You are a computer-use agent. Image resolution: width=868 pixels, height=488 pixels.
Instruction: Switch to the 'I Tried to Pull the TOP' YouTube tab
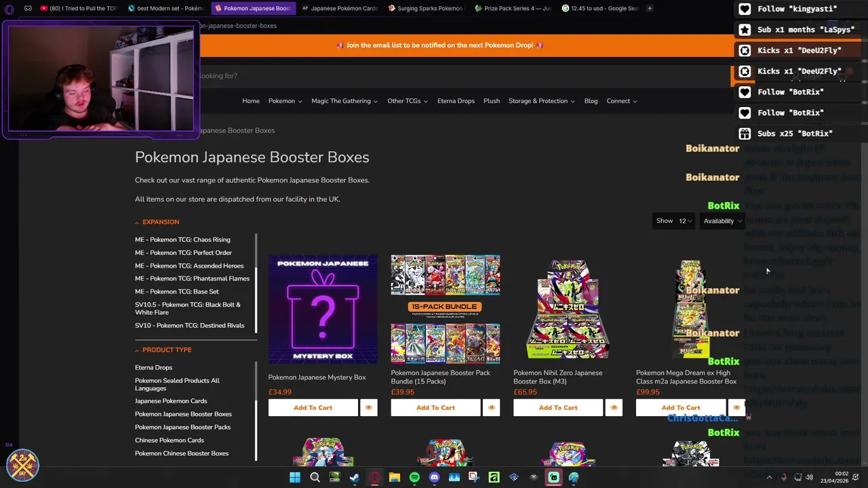79,9
